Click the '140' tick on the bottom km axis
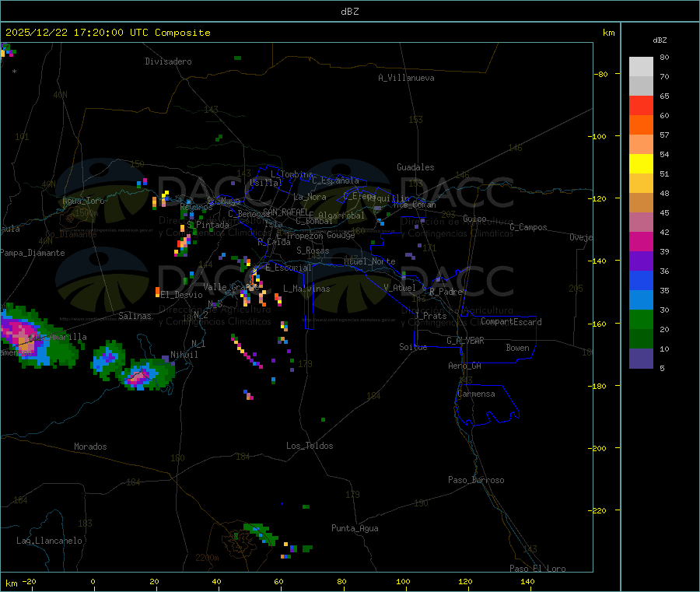The width and height of the screenshot is (700, 592). click(527, 581)
